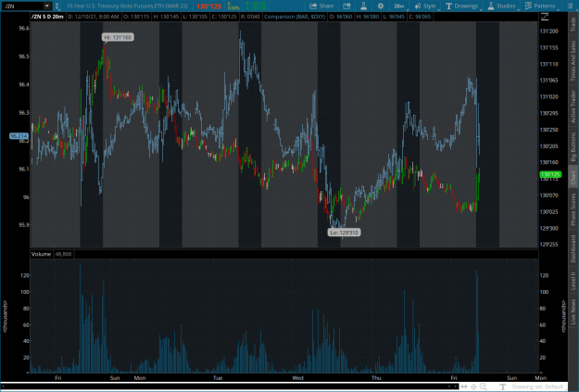Click the scrollbar right arrow
Image resolution: width=579 pixels, height=392 pixels.
click(x=455, y=386)
